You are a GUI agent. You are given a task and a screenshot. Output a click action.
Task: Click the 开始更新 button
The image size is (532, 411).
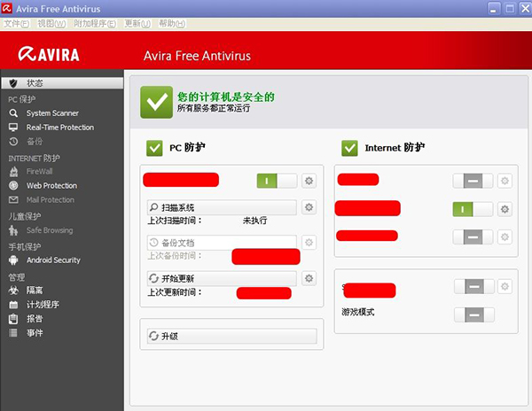click(222, 278)
